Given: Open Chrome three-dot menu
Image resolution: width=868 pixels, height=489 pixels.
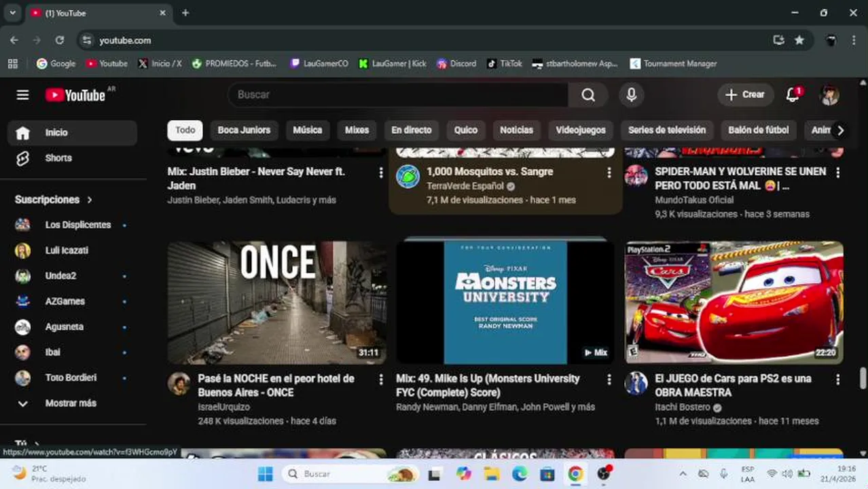Looking at the screenshot, I should point(854,41).
